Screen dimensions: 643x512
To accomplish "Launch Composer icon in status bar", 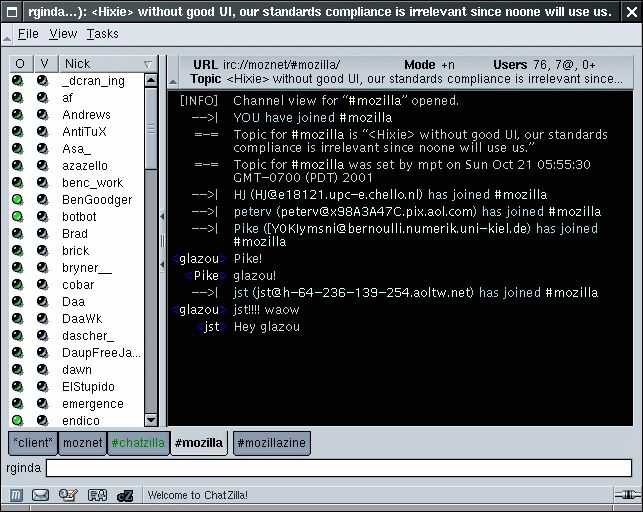I will pyautogui.click(x=68, y=495).
